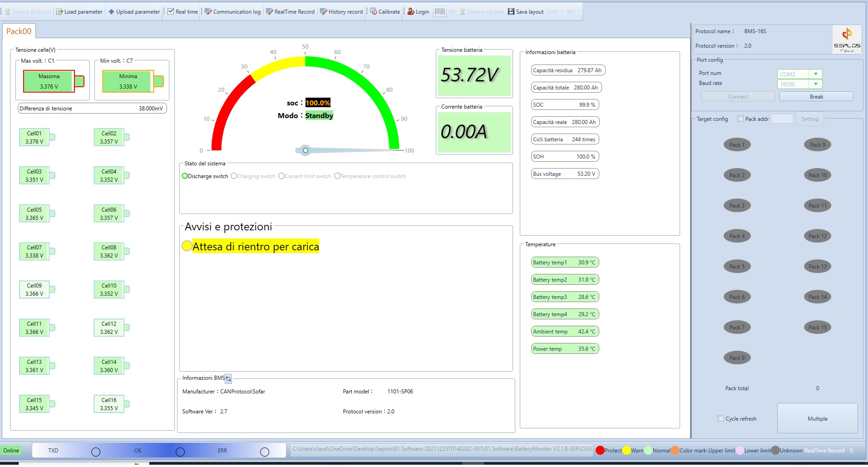Select Pack 15 button

818,328
